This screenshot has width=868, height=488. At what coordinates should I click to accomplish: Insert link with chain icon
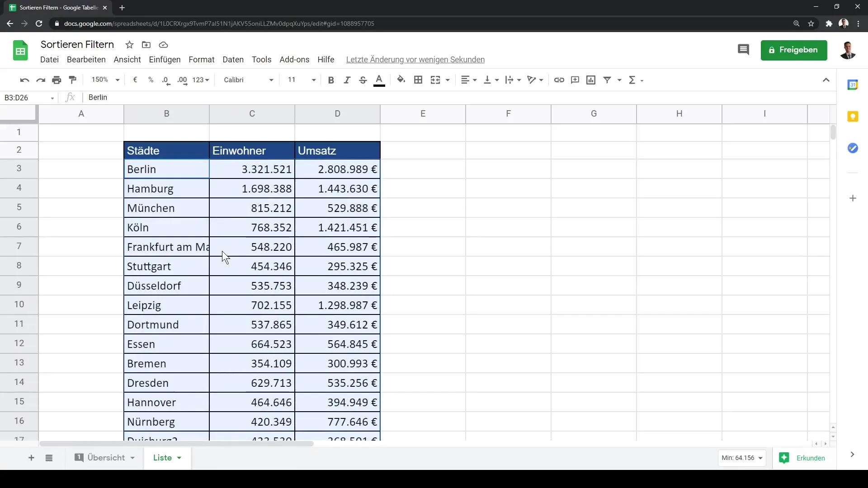(x=559, y=80)
